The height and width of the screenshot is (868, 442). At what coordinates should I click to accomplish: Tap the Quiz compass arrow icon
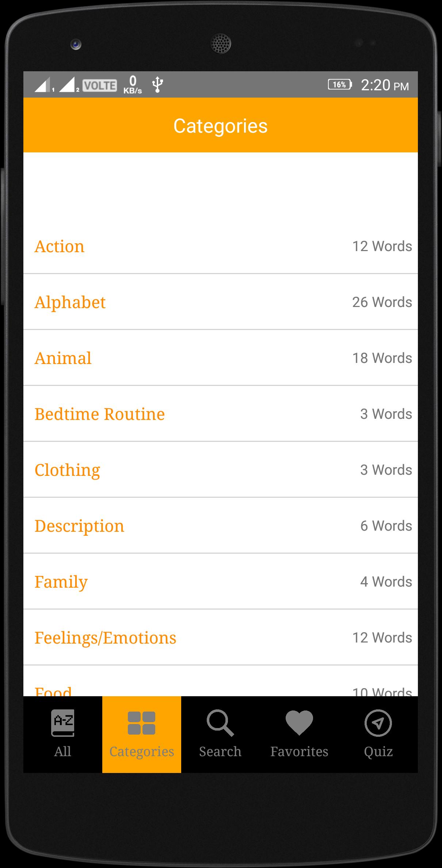(x=378, y=723)
